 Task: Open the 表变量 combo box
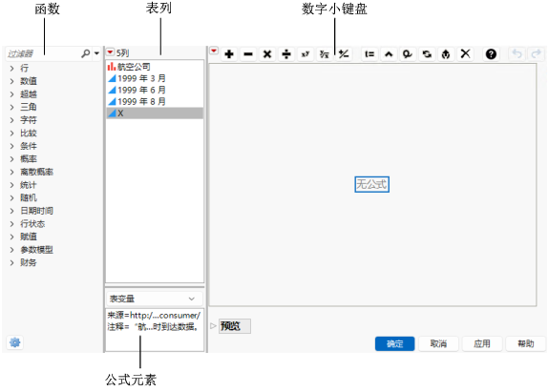(x=155, y=299)
